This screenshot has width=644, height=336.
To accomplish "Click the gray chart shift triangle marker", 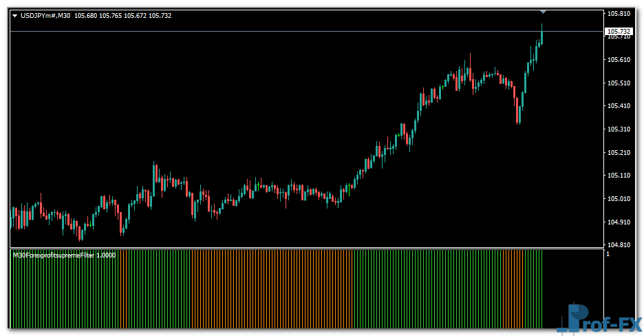I will click(x=543, y=11).
